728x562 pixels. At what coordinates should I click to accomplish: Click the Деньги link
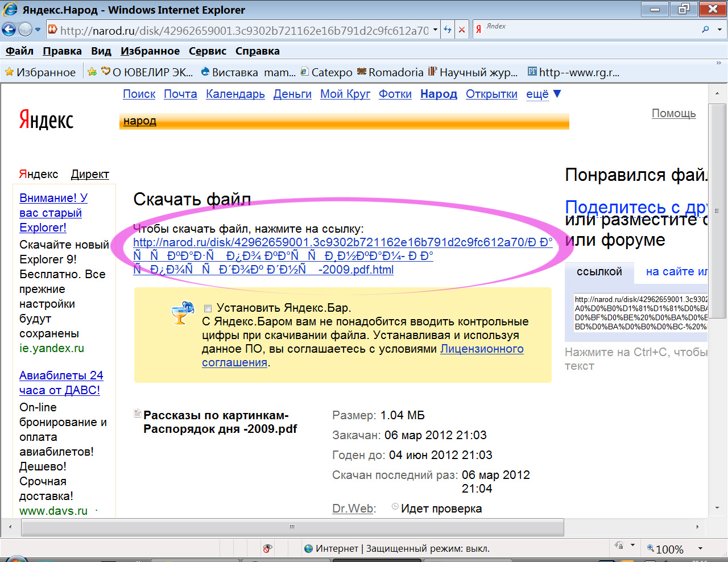tap(292, 94)
